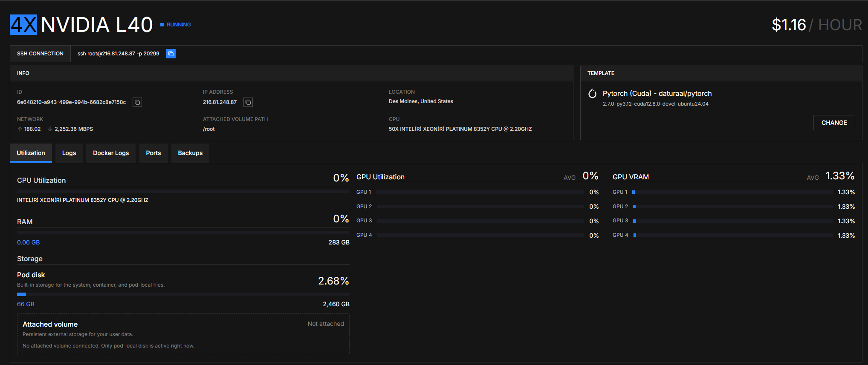Viewport: 868px width, 365px height.
Task: Click the 4X NVIDIA L40 heading
Action: point(81,25)
